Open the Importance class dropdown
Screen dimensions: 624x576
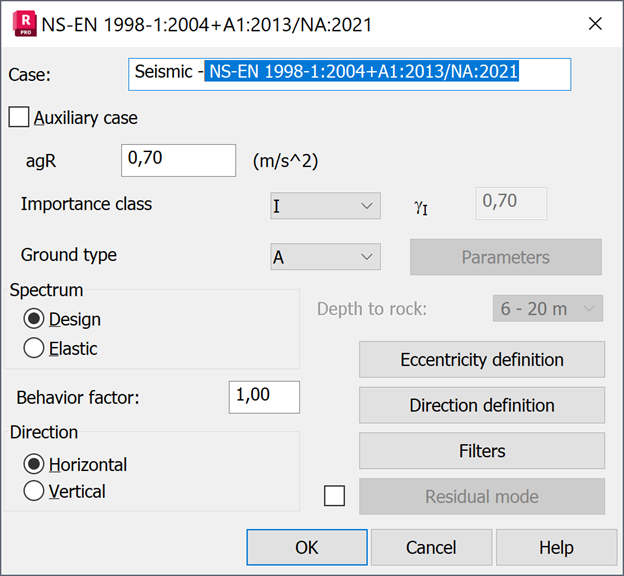pyautogui.click(x=325, y=206)
